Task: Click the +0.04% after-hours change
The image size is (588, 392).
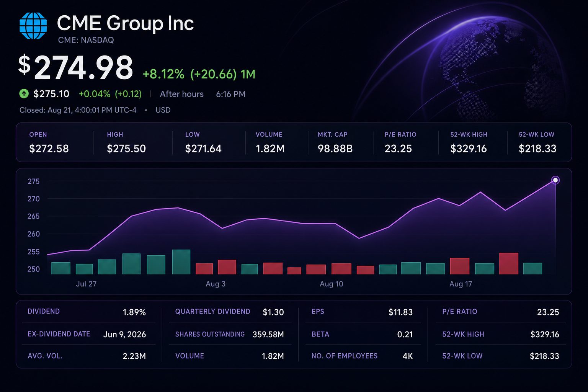Action: (x=95, y=94)
